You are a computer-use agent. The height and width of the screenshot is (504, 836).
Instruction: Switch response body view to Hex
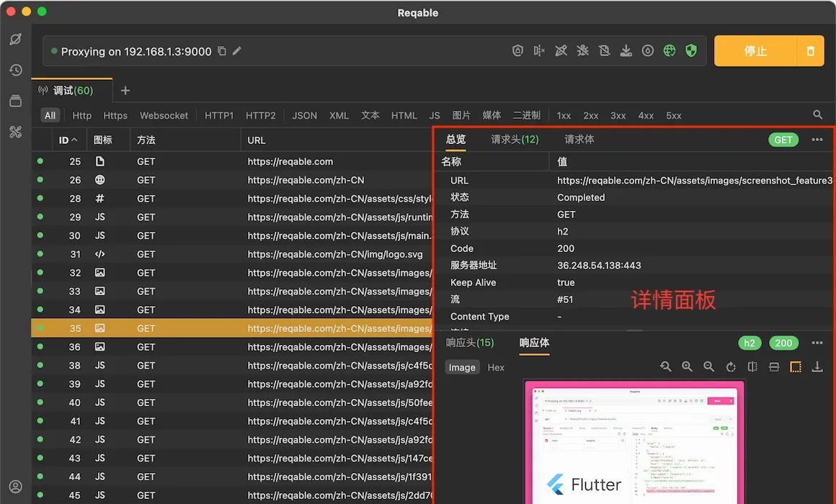(x=496, y=367)
